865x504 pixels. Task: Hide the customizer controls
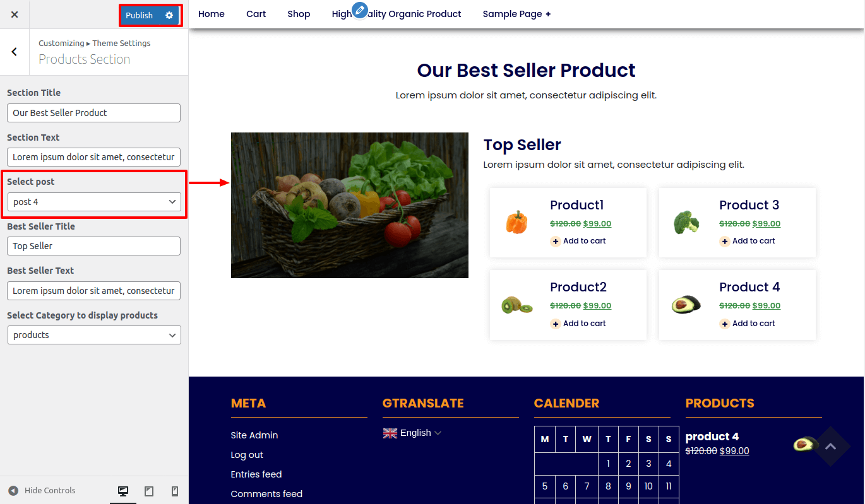pyautogui.click(x=42, y=491)
